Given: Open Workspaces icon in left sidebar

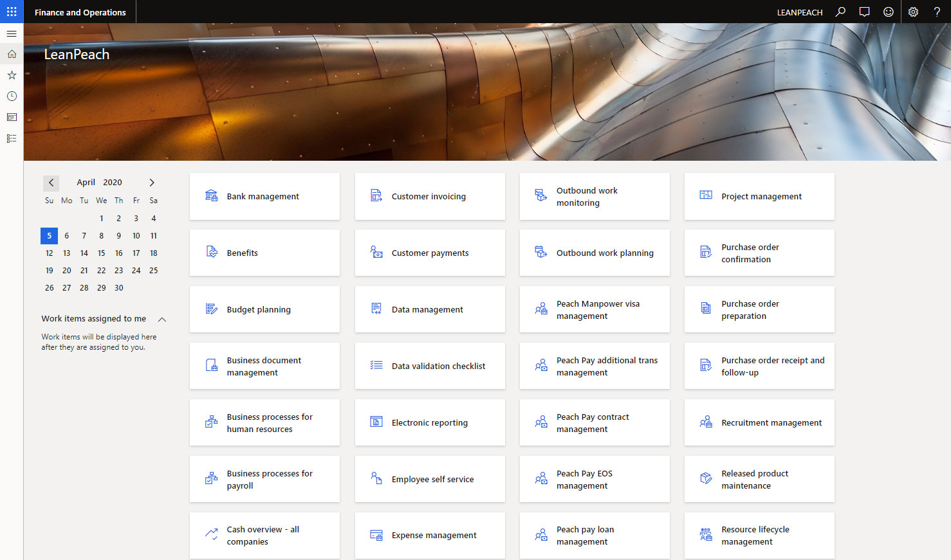Looking at the screenshot, I should 12,118.
